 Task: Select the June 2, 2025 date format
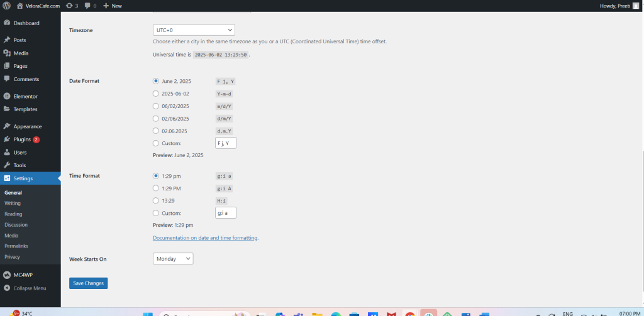[156, 81]
